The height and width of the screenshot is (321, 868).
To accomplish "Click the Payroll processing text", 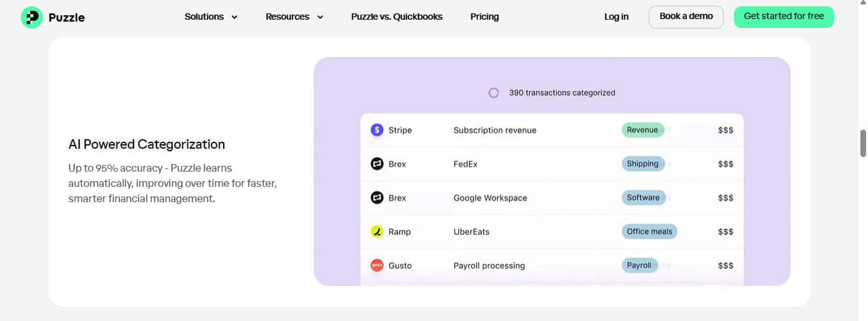I will click(x=489, y=266).
